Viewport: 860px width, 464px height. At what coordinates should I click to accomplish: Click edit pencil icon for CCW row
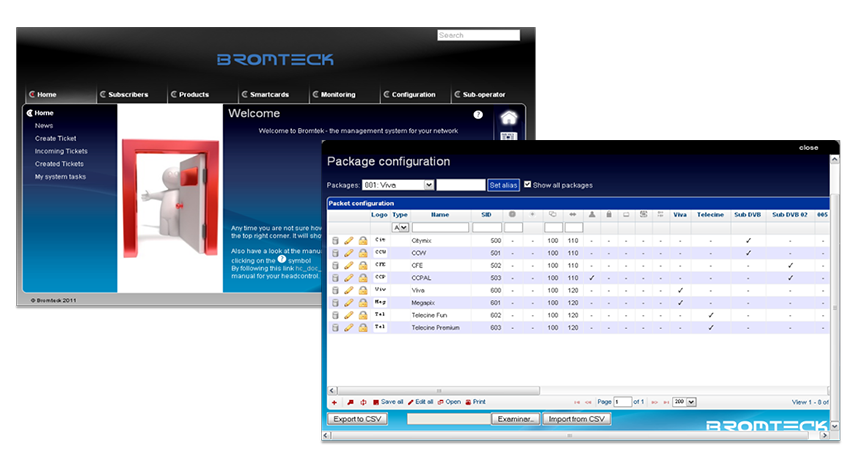[x=349, y=253]
